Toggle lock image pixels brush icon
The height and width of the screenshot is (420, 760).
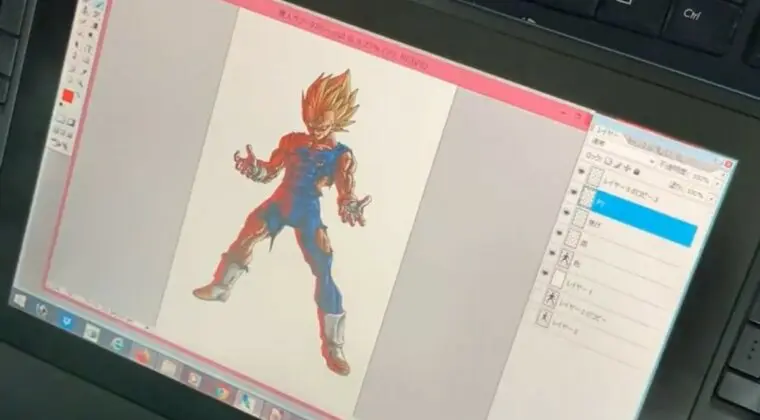pyautogui.click(x=617, y=164)
